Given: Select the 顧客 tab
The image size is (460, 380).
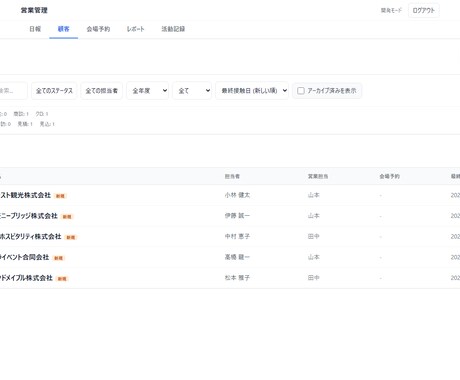Looking at the screenshot, I should (64, 29).
